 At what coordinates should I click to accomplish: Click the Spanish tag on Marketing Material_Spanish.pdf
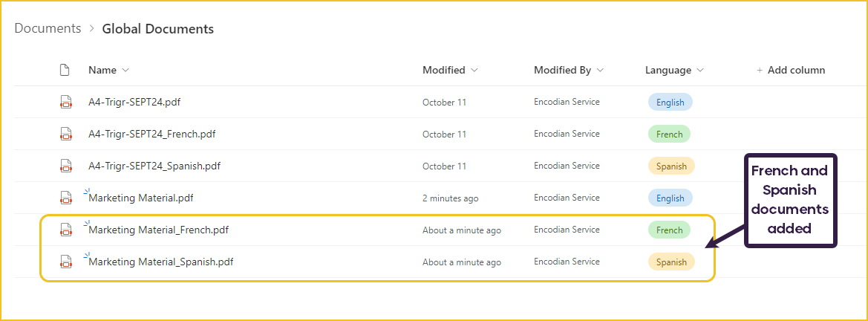(x=671, y=262)
